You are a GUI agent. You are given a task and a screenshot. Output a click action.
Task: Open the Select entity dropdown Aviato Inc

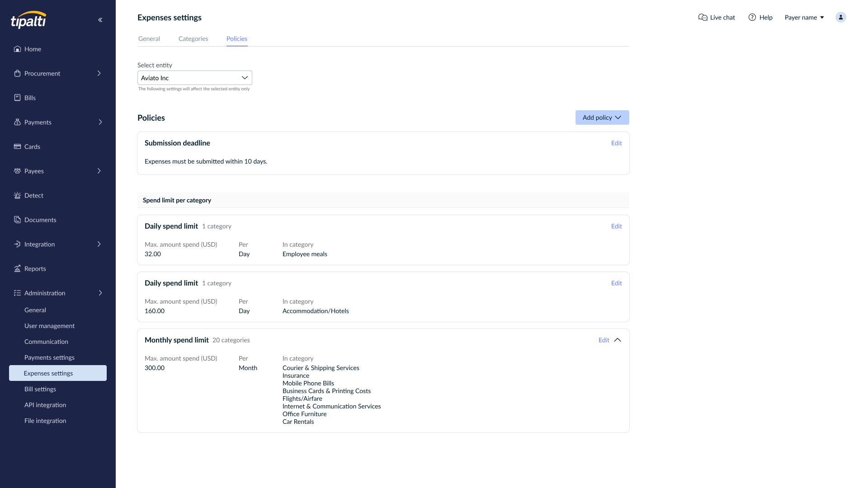(x=195, y=78)
